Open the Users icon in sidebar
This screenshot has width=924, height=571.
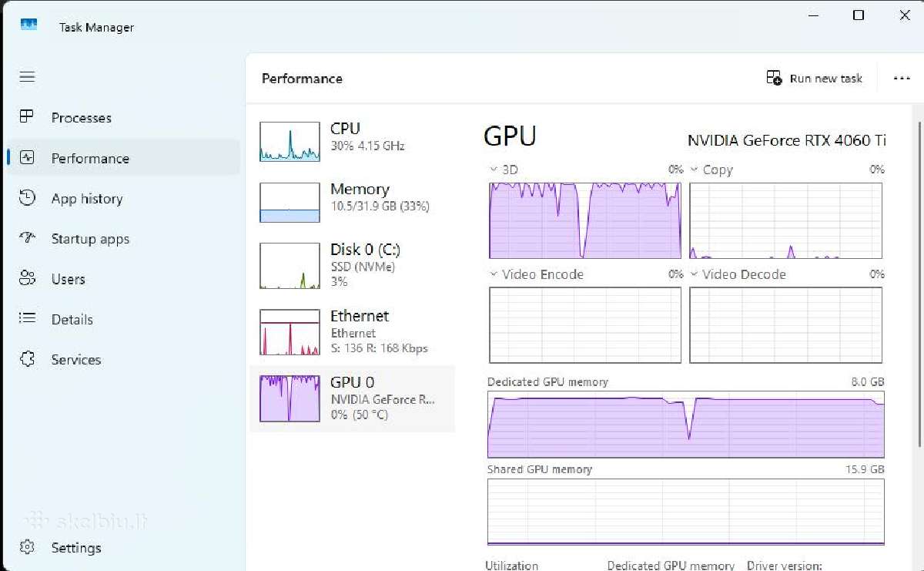pos(27,279)
